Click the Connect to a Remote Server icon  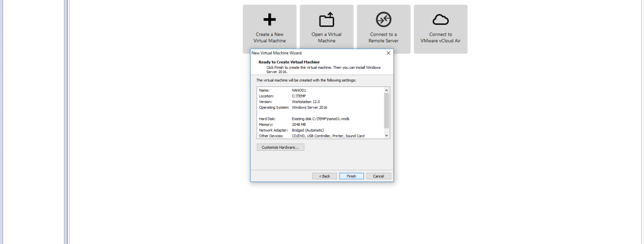383,20
